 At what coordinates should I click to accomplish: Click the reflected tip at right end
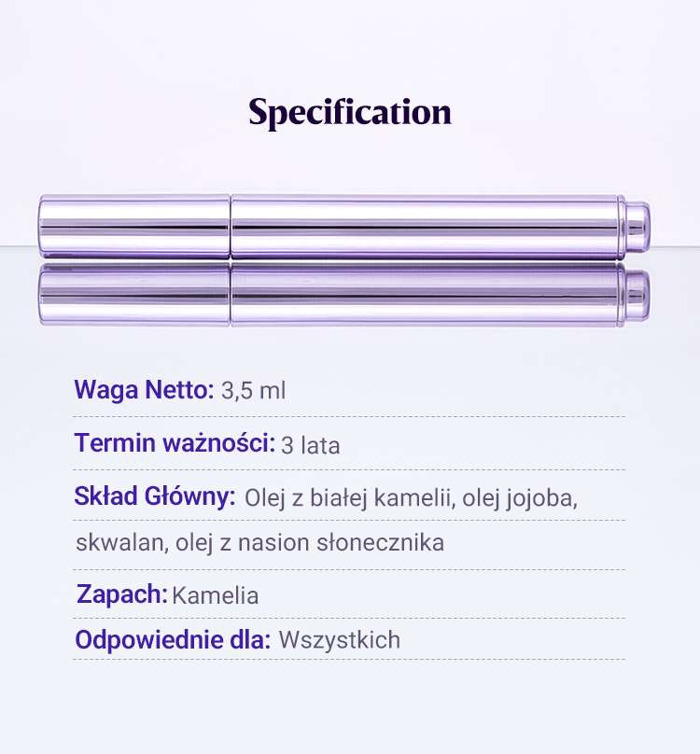click(x=637, y=293)
